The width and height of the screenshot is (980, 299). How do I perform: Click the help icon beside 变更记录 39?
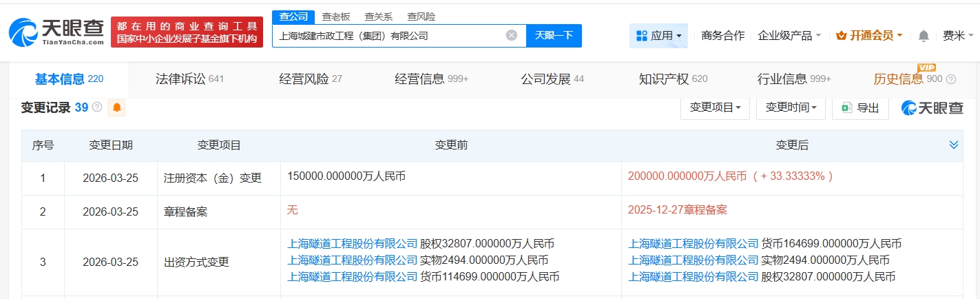coord(97,107)
